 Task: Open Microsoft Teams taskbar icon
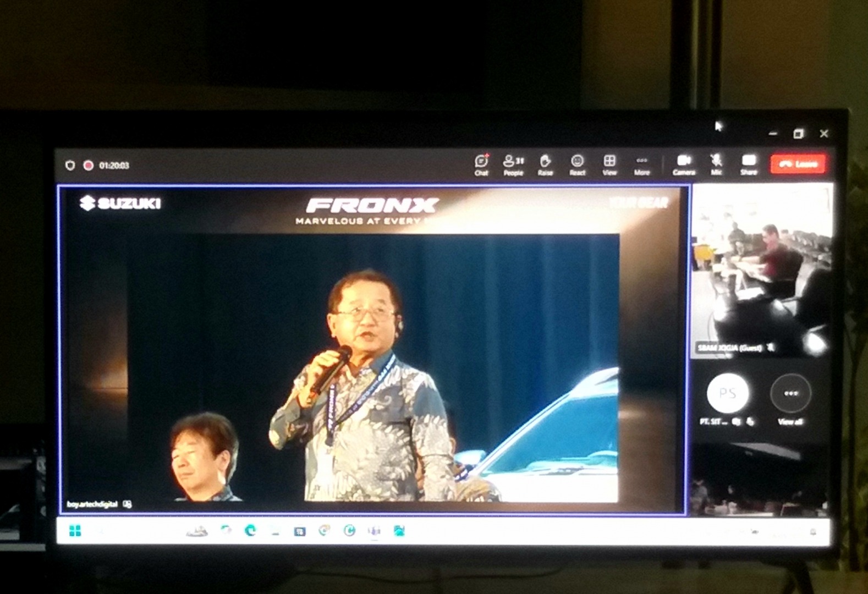375,531
